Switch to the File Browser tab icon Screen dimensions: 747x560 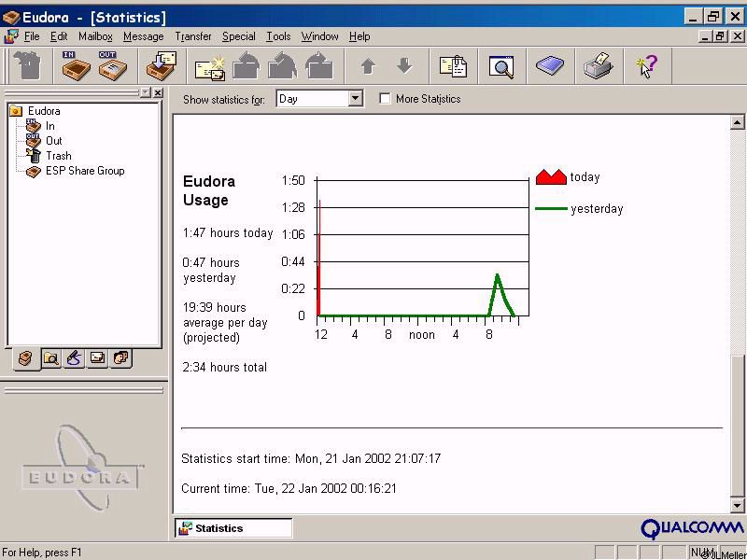(x=51, y=358)
